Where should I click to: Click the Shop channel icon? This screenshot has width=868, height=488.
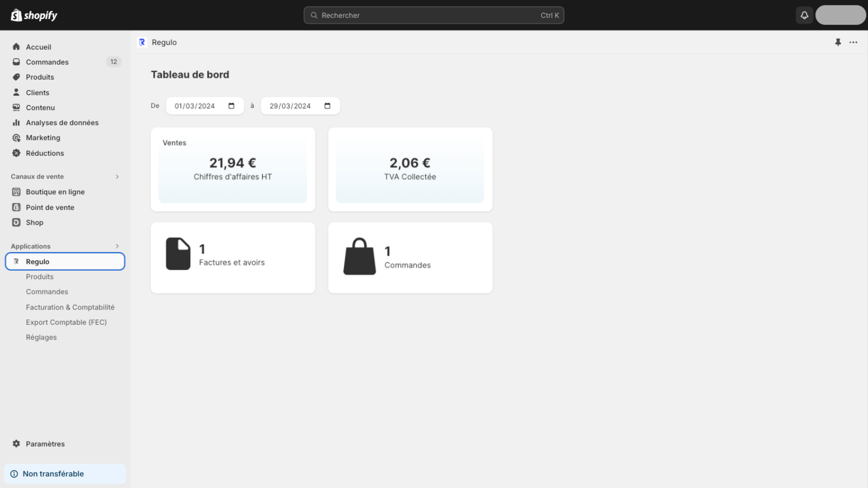click(x=16, y=222)
